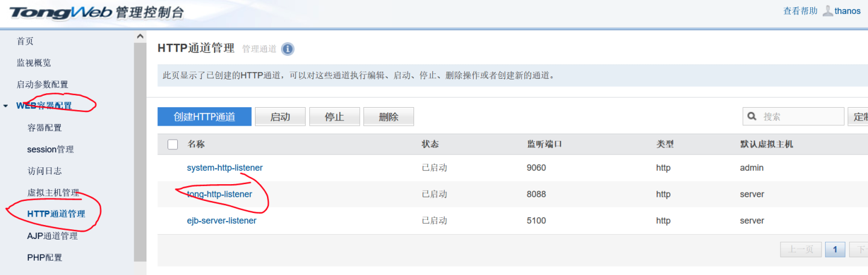The height and width of the screenshot is (275, 868).
Task: Open the 首页 menu item
Action: coord(25,41)
